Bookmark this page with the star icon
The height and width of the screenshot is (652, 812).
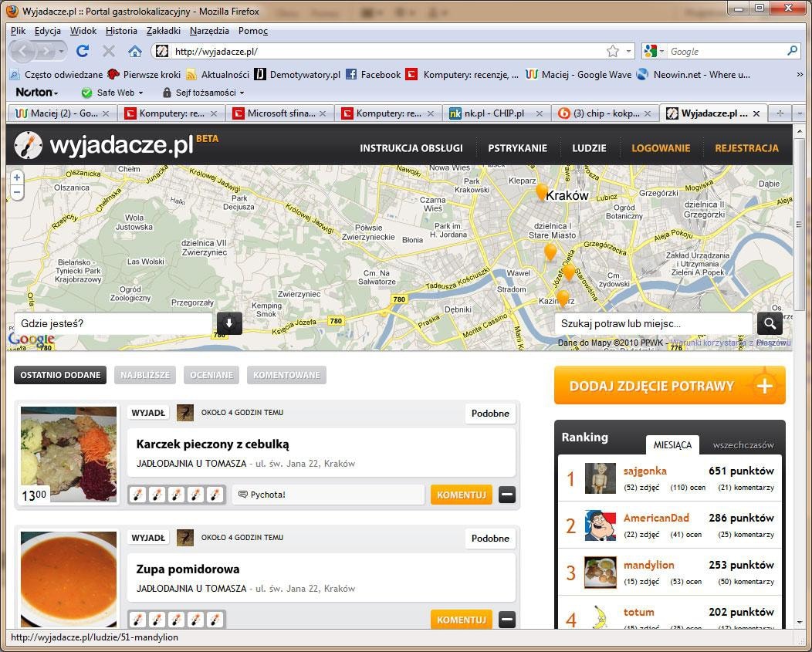coord(613,51)
